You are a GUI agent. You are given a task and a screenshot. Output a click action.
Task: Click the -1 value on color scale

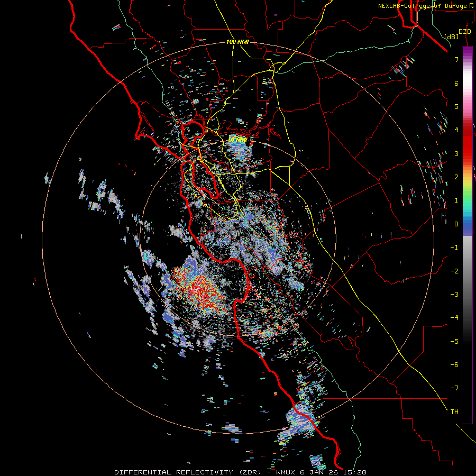click(x=454, y=247)
